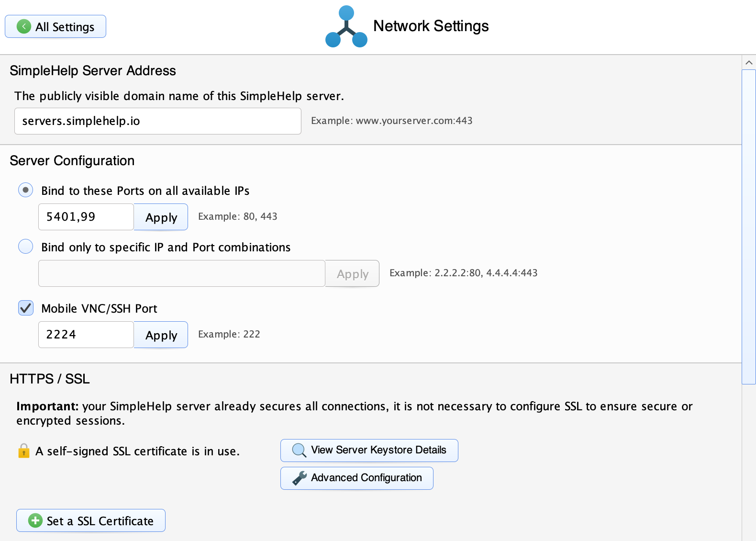
Task: Click the Mobile VNC/SSH Port label
Action: pos(100,308)
